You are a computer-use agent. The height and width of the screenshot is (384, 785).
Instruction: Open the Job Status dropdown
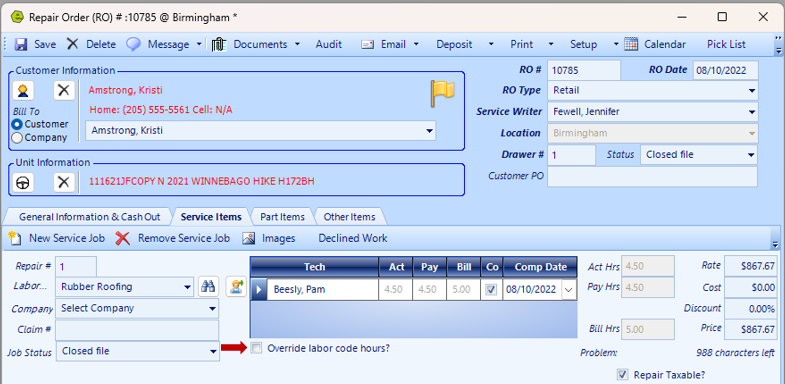tap(213, 351)
